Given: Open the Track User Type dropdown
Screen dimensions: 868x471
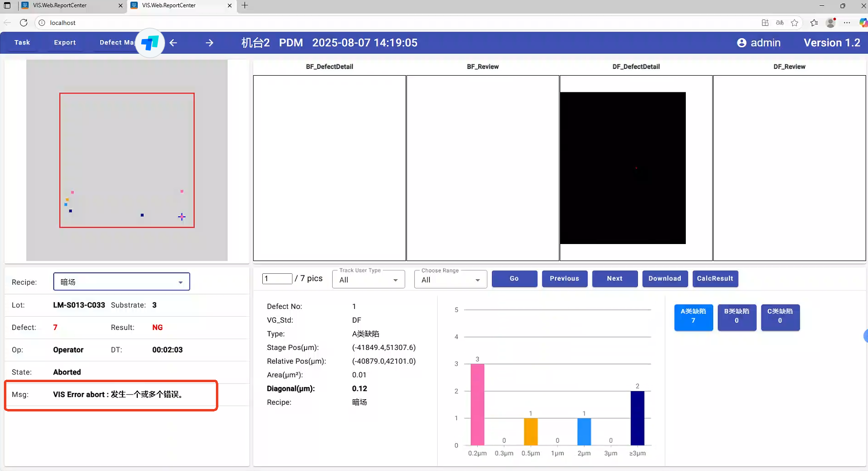Looking at the screenshot, I should pos(368,280).
